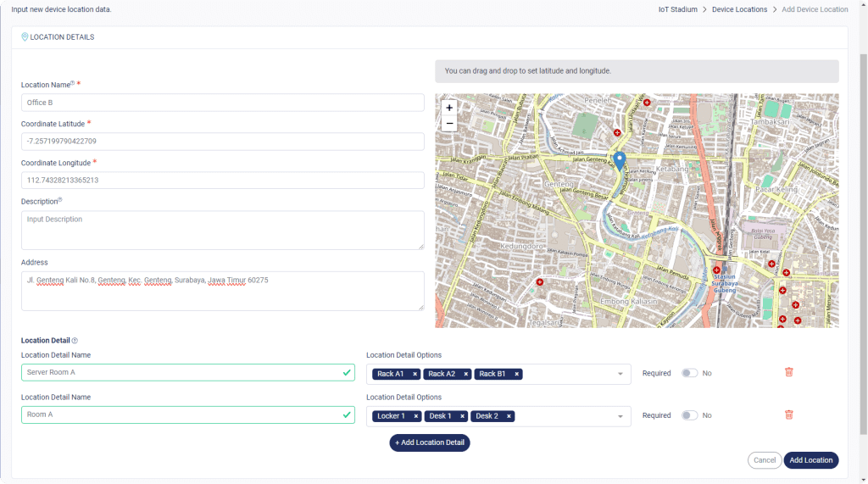Cancel adding the location
This screenshot has height=484, width=868.
tap(764, 460)
